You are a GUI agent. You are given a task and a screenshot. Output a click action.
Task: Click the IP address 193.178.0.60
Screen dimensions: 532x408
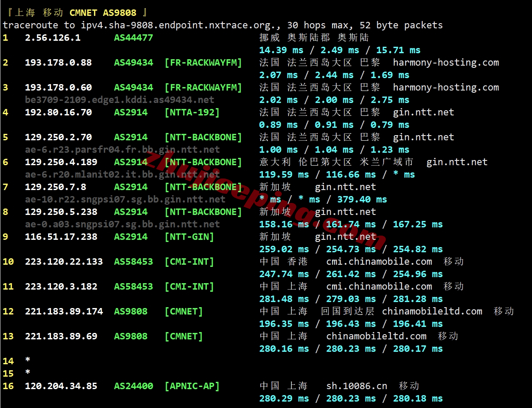tap(58, 88)
